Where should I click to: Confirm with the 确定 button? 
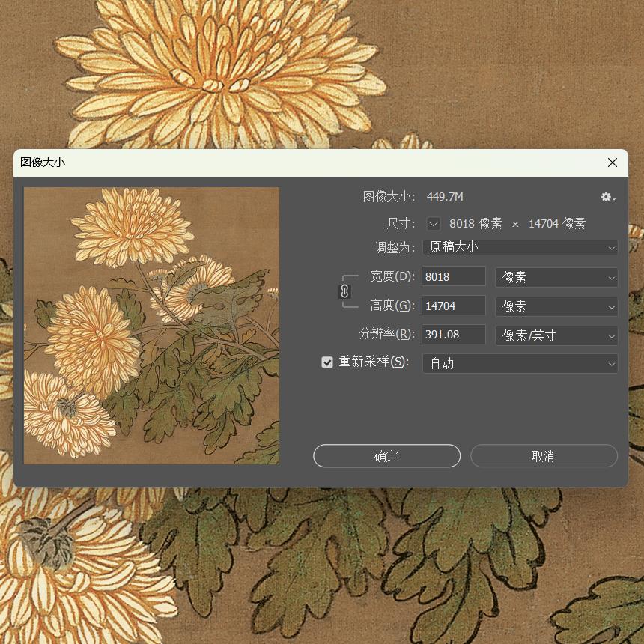pos(386,456)
